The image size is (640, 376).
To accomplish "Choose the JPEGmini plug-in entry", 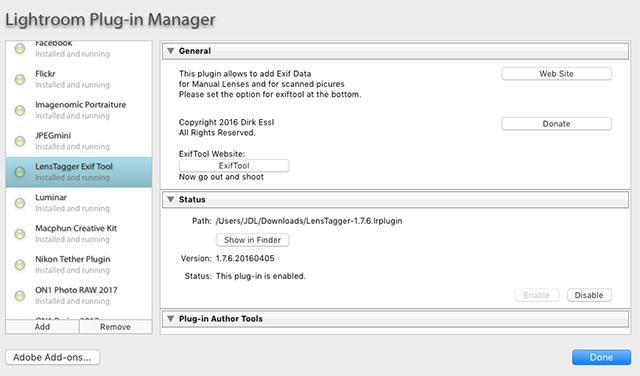I will pos(79,141).
